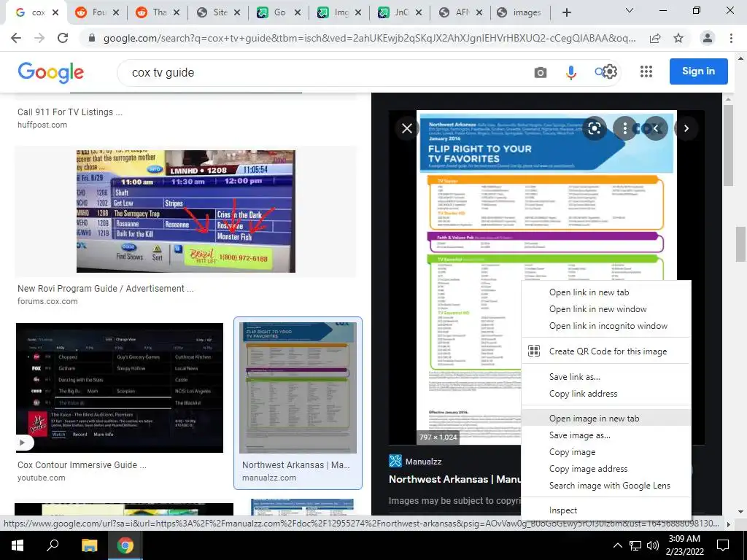The width and height of the screenshot is (747, 560).
Task: Select Copy image address
Action: point(606,469)
